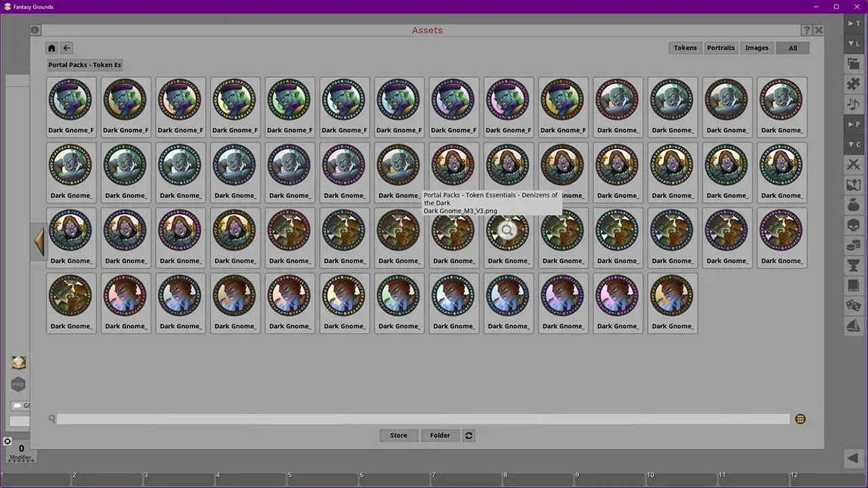The height and width of the screenshot is (488, 868).
Task: Open the crossed swords Combat Tracker icon
Action: point(853,164)
